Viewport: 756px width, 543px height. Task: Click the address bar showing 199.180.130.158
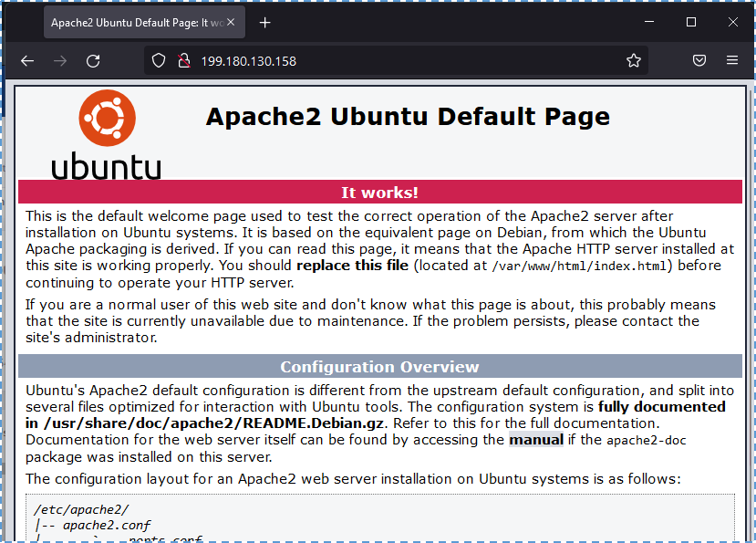click(x=396, y=61)
